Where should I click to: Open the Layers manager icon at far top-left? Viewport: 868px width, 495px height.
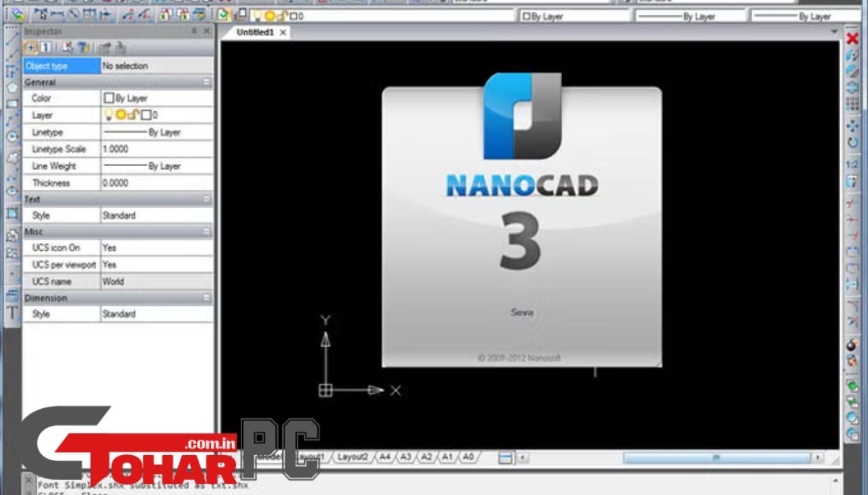[x=18, y=14]
